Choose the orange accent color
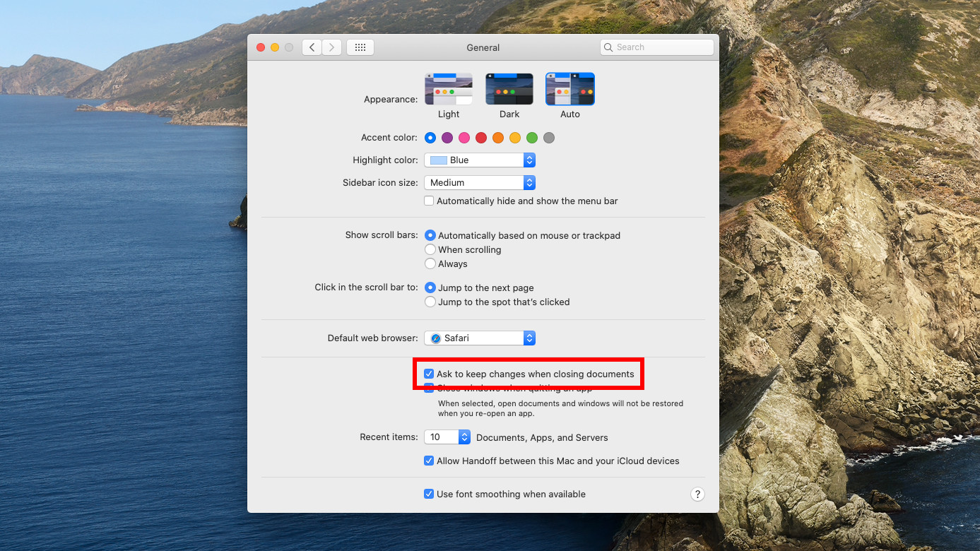This screenshot has height=551, width=980. click(x=498, y=138)
